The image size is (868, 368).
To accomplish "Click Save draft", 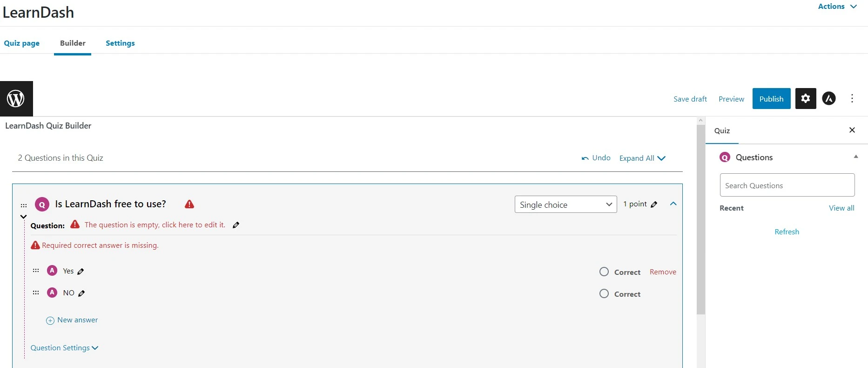I will 690,99.
